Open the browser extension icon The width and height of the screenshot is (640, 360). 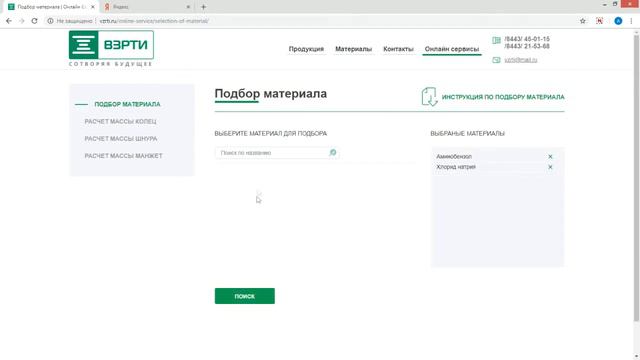pyautogui.click(x=599, y=21)
